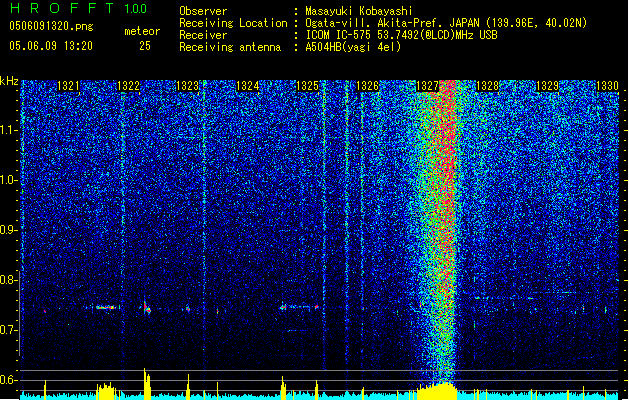629x400 pixels.
Task: Click the 1328 time marker
Action: pos(487,86)
